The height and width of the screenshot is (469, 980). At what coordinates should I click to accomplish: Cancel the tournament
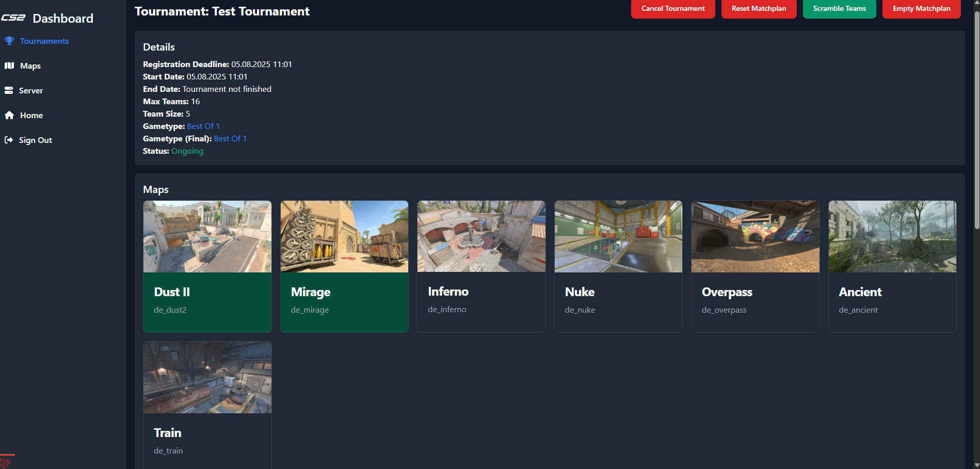673,8
